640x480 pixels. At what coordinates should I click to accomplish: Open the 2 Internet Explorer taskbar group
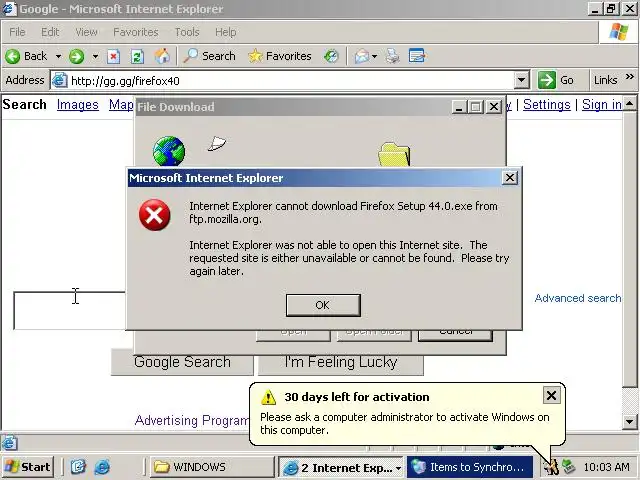pyautogui.click(x=341, y=467)
